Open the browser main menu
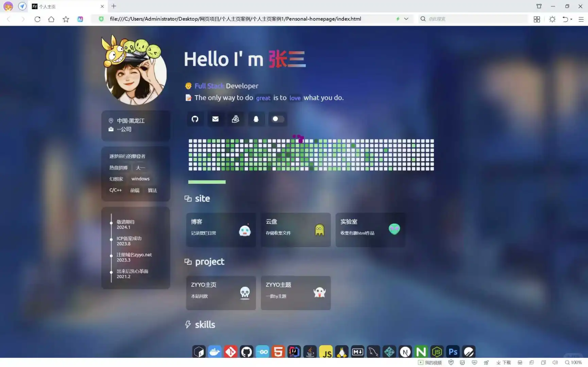 click(x=581, y=19)
